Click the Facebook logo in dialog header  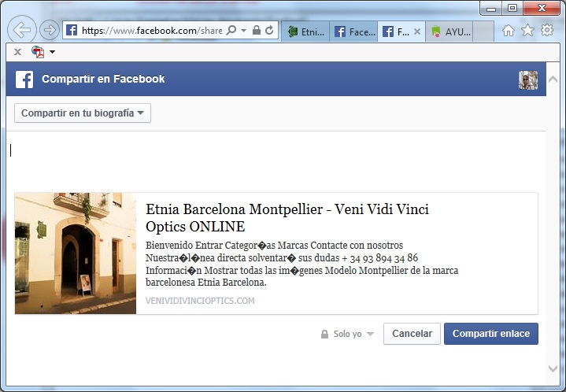24,79
